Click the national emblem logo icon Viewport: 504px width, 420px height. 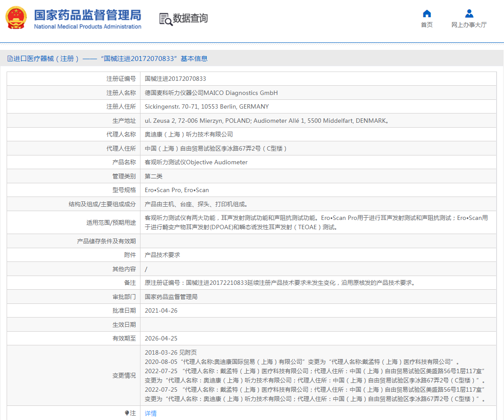[16, 18]
